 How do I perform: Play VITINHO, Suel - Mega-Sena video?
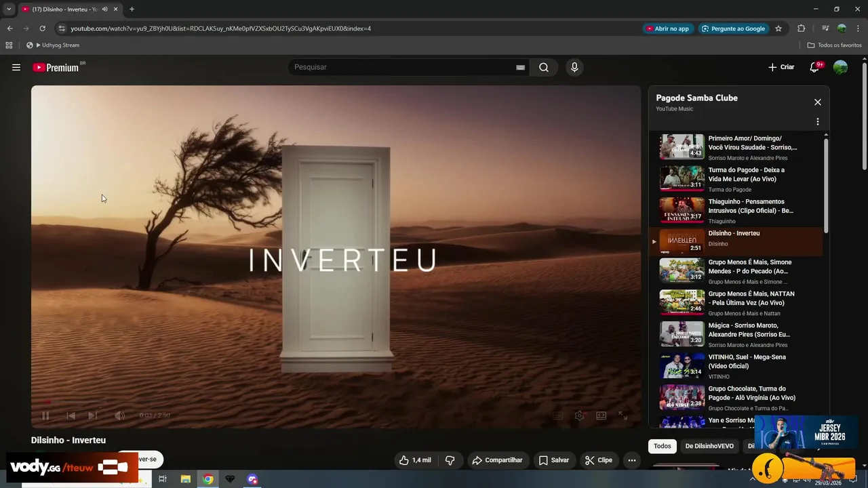(x=736, y=366)
